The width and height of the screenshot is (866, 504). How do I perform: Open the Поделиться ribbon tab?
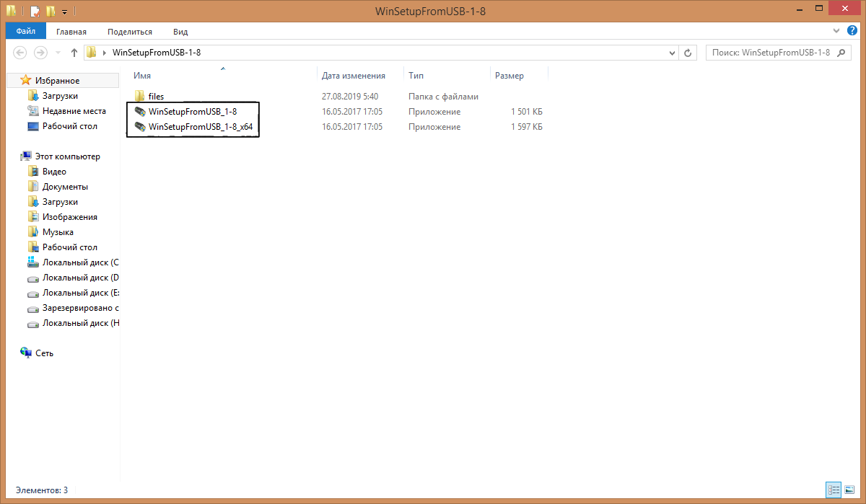pos(130,32)
